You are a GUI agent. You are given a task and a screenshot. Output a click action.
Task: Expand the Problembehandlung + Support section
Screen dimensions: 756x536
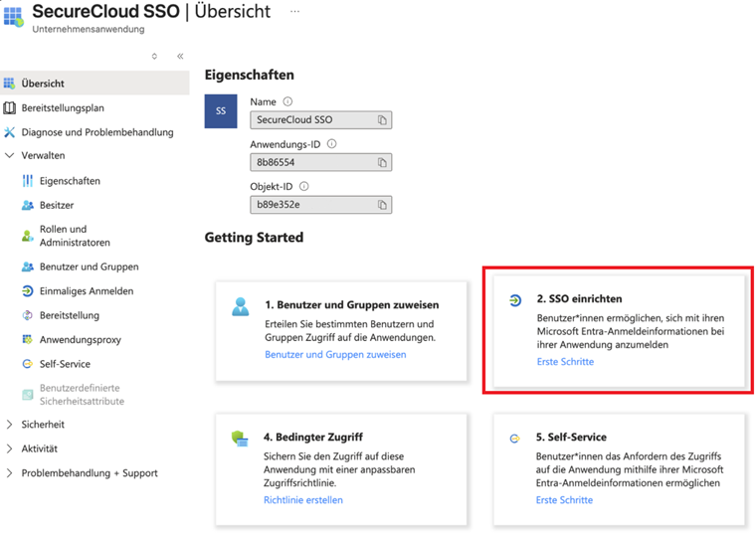click(x=9, y=473)
